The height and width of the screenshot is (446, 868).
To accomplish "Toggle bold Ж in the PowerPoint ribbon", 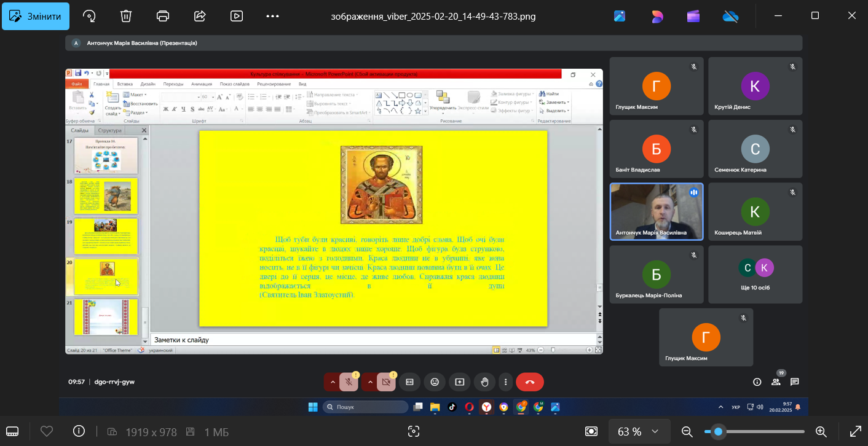I will tap(166, 109).
